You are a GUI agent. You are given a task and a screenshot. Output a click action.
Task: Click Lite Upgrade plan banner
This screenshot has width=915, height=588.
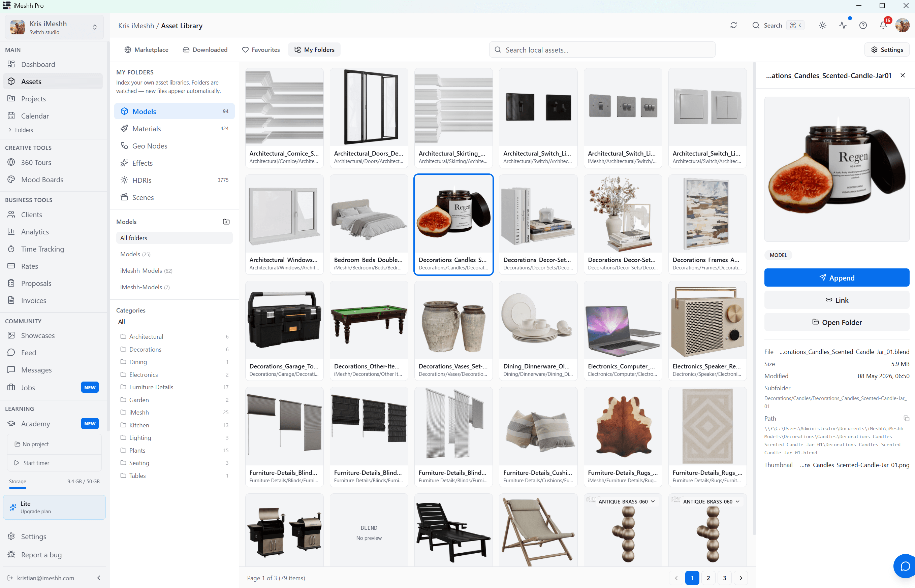click(x=55, y=508)
